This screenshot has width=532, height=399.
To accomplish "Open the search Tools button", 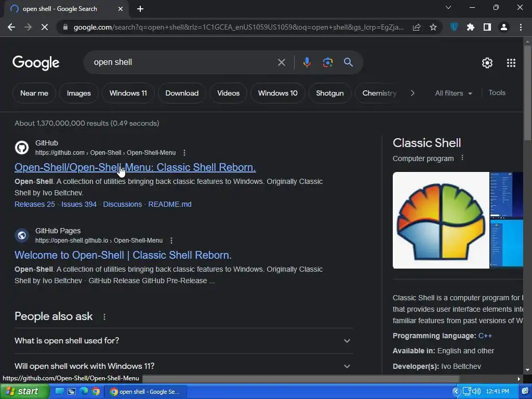I will click(497, 92).
